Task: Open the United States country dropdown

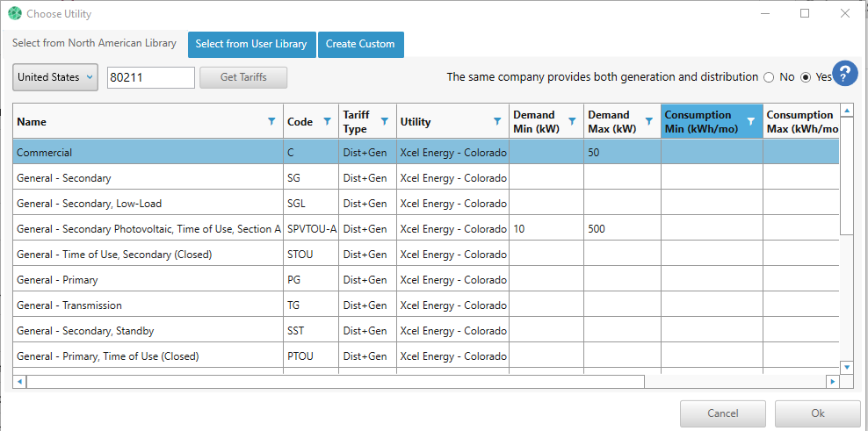Action: [x=55, y=77]
